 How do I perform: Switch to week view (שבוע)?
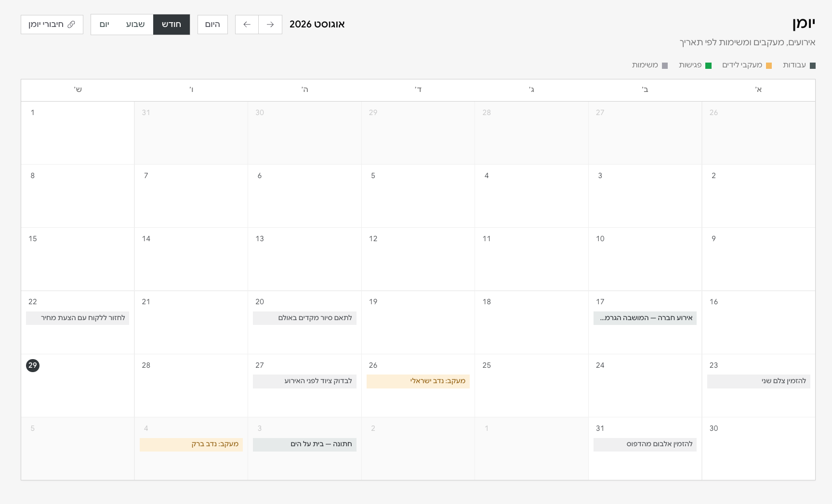(135, 25)
